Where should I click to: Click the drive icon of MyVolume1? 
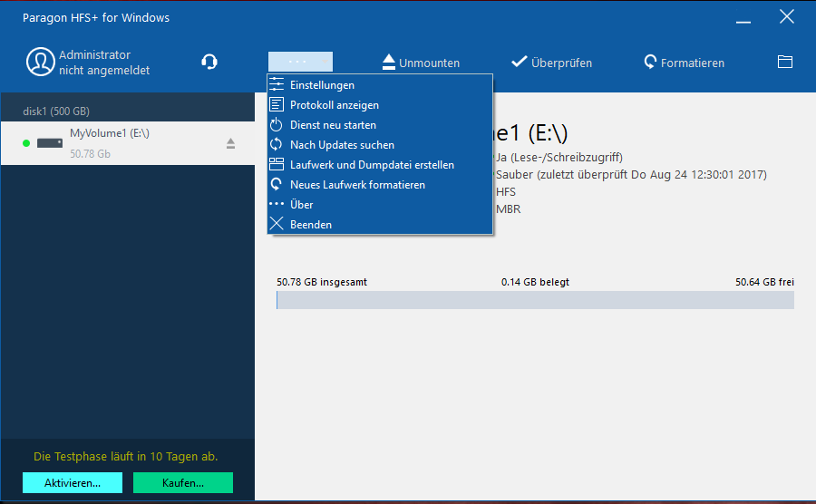[x=50, y=143]
